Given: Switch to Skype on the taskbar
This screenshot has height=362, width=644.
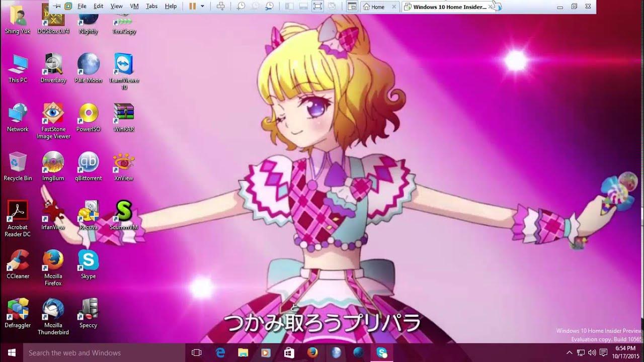Looking at the screenshot, I should click(x=382, y=353).
